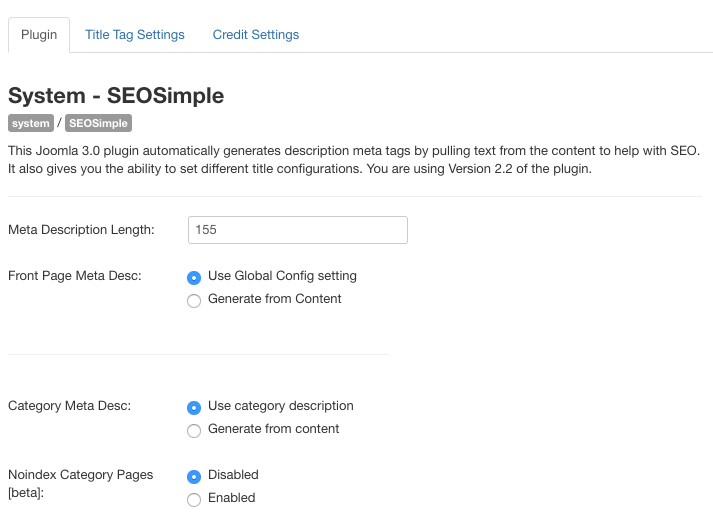This screenshot has width=713, height=524.
Task: Select Generate from Content for Front Page
Action: 194,301
